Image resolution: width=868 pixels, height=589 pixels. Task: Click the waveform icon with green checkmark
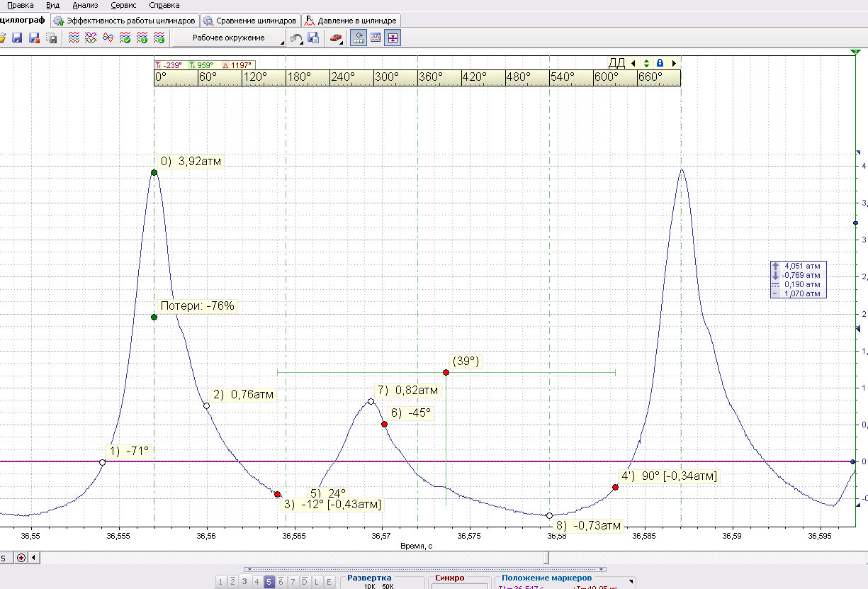click(x=125, y=38)
